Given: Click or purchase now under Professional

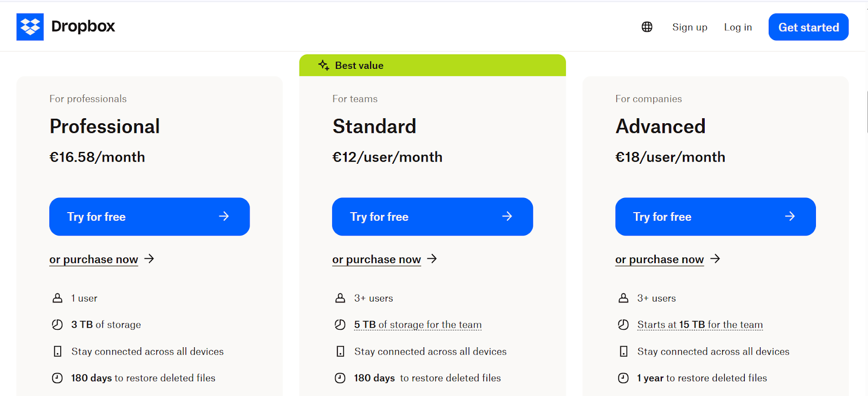Looking at the screenshot, I should pyautogui.click(x=93, y=259).
